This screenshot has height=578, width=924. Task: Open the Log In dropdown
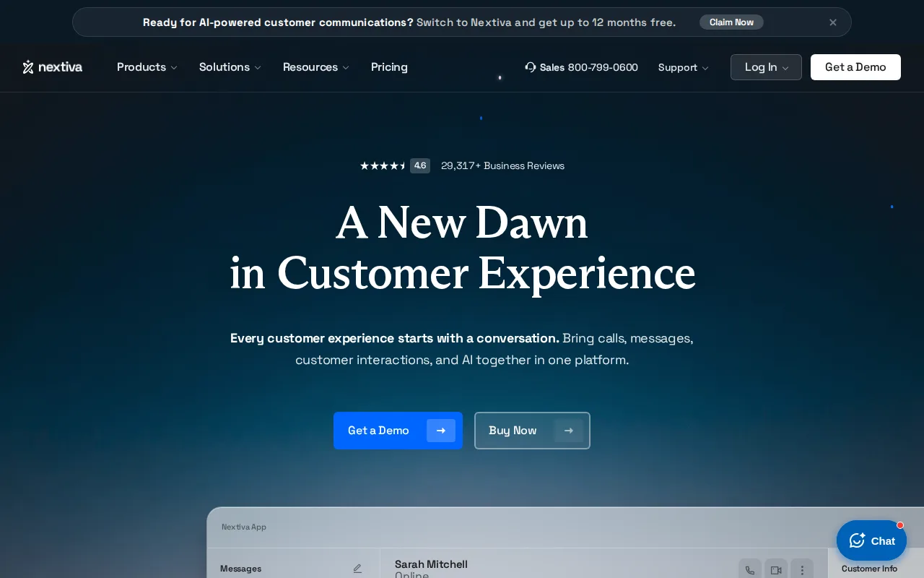(766, 67)
